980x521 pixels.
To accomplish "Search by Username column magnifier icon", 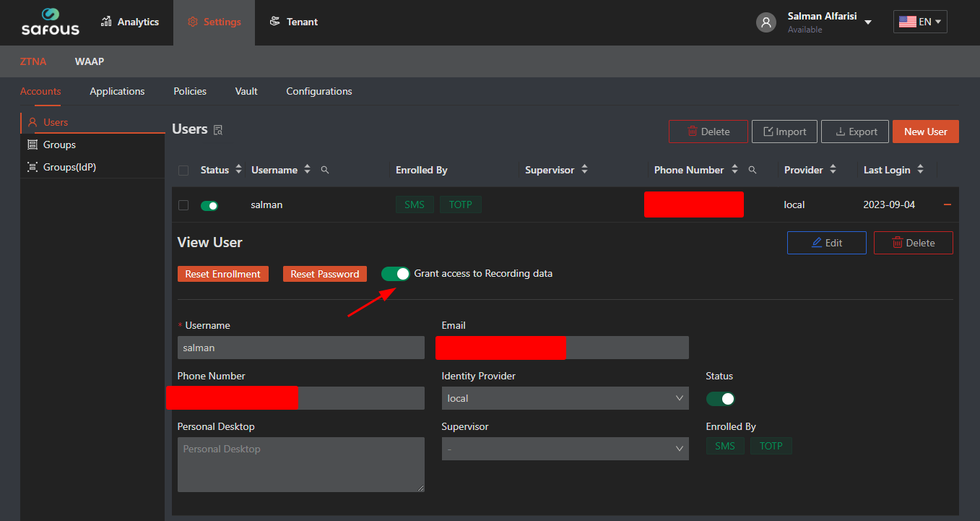I will [325, 170].
